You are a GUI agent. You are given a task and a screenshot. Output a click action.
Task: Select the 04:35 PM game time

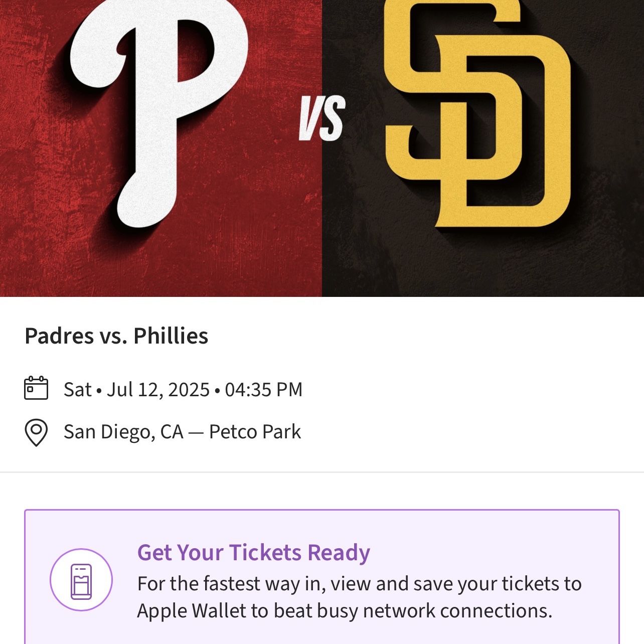(264, 390)
